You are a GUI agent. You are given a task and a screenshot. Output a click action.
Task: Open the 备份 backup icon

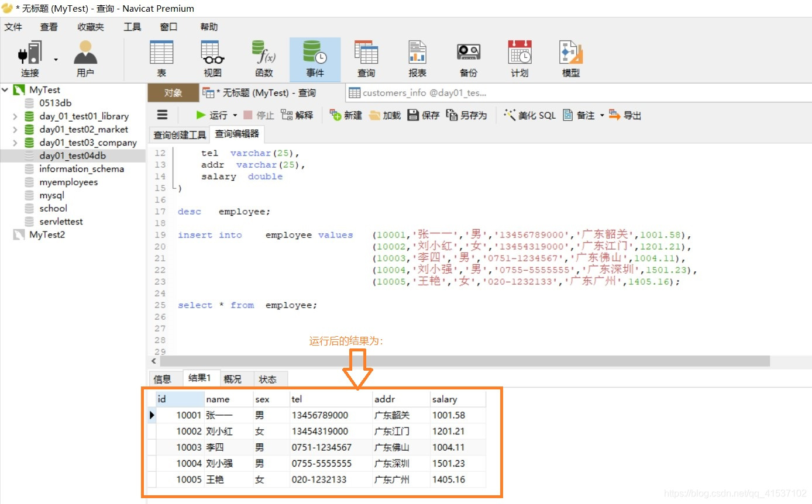pos(469,59)
